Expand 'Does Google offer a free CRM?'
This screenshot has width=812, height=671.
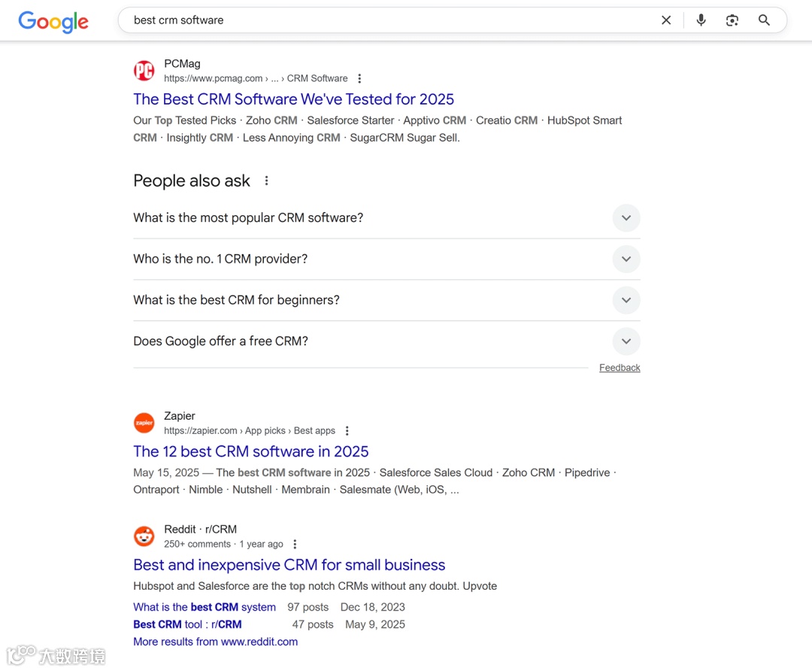(x=386, y=341)
